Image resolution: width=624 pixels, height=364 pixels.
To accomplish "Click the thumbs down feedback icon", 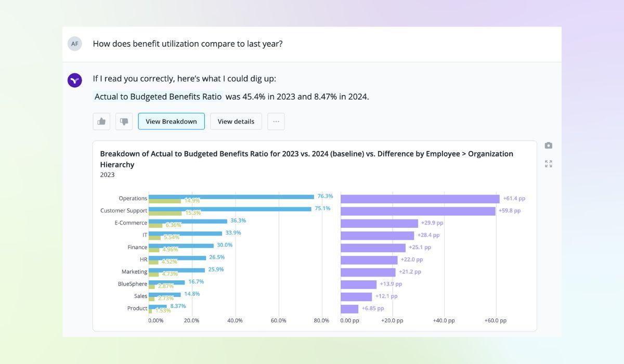I will 124,121.
